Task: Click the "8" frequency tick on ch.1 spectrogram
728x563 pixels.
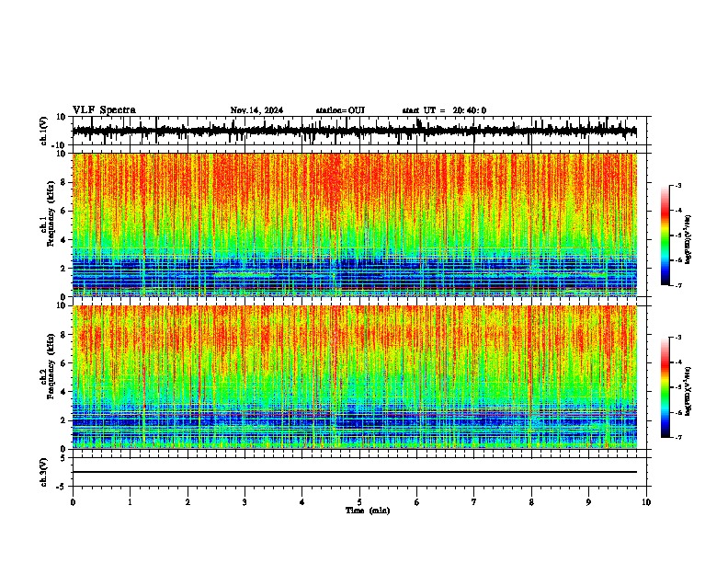Action: (63, 182)
